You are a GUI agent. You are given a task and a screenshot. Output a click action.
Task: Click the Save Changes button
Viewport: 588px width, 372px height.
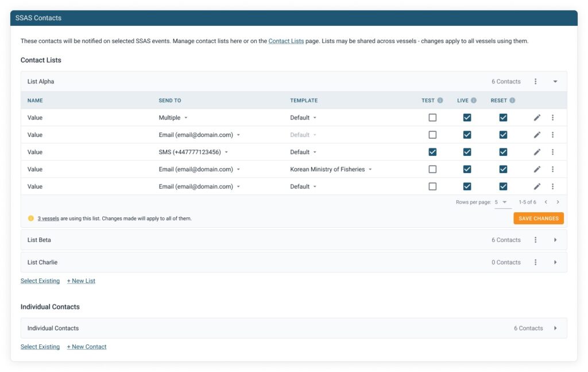pos(538,218)
